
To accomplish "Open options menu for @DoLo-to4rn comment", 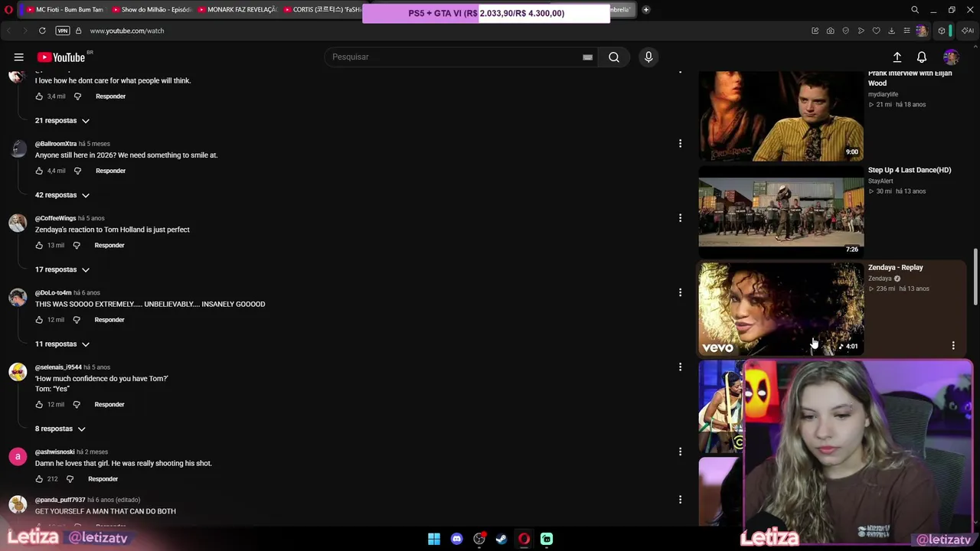I will (x=680, y=292).
